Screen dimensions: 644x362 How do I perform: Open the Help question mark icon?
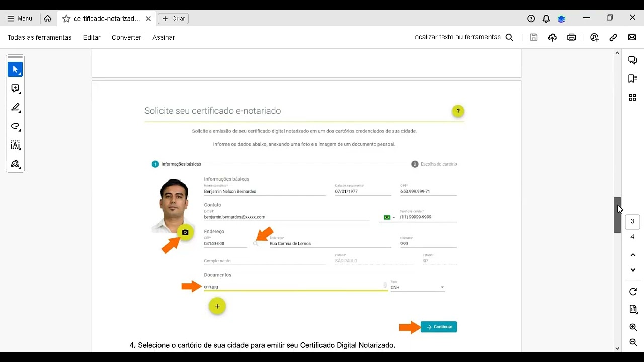tap(531, 19)
